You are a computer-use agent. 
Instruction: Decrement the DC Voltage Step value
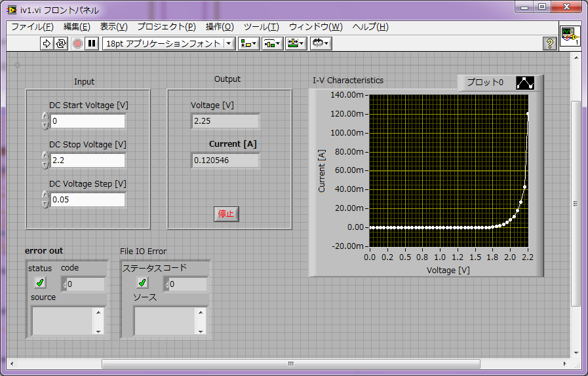pos(45,204)
